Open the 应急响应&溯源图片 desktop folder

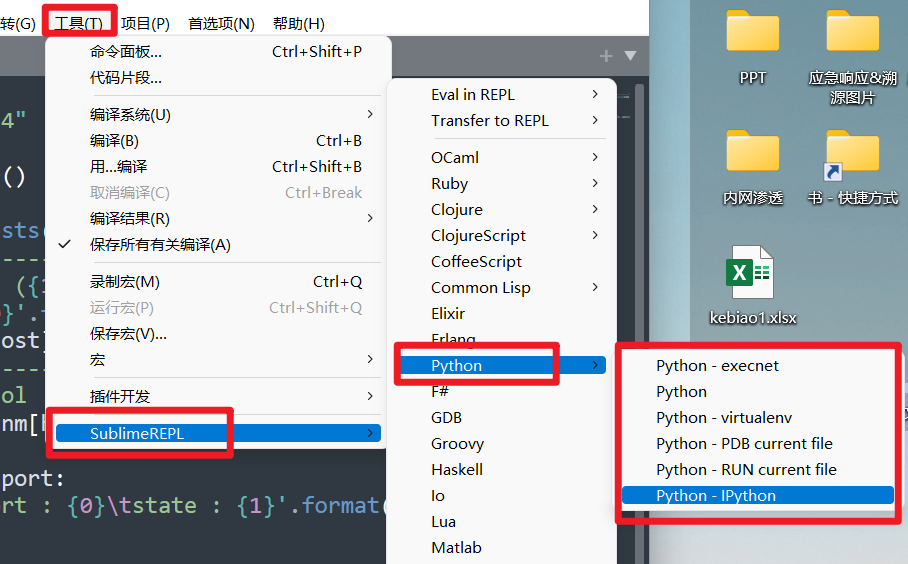pos(852,57)
